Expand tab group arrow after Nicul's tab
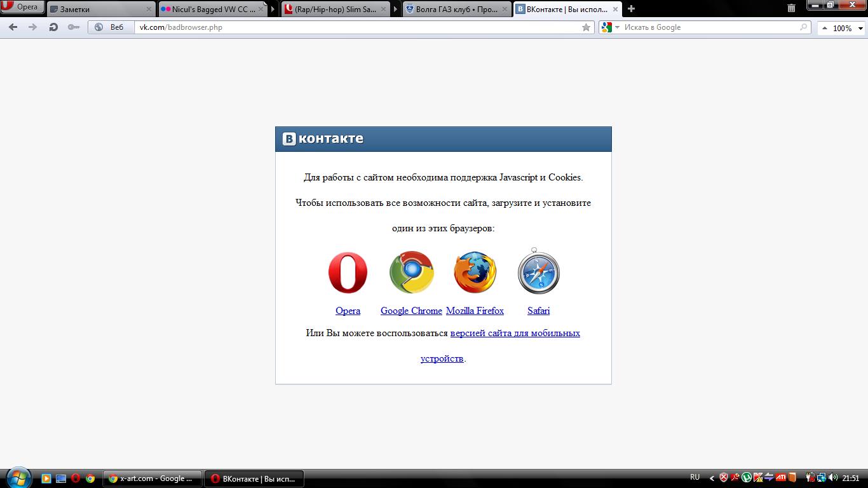This screenshot has height=488, width=868. tap(273, 9)
